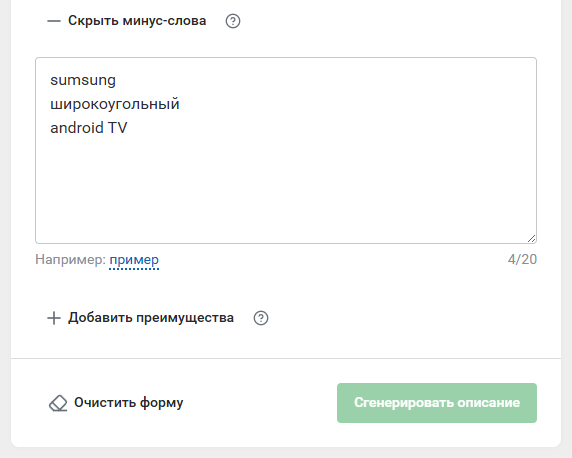Click the eraser icon near Очистить форму
This screenshot has width=572, height=458.
coord(58,403)
